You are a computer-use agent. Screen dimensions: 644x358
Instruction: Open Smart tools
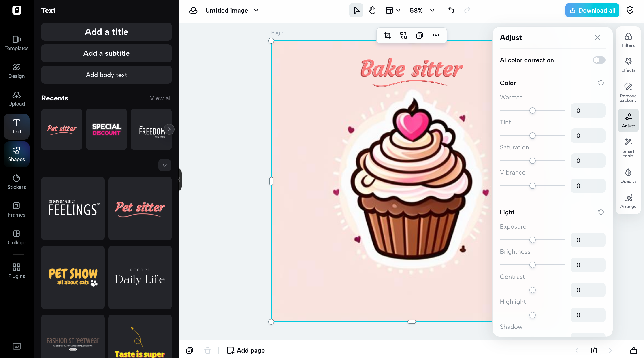[x=628, y=148]
